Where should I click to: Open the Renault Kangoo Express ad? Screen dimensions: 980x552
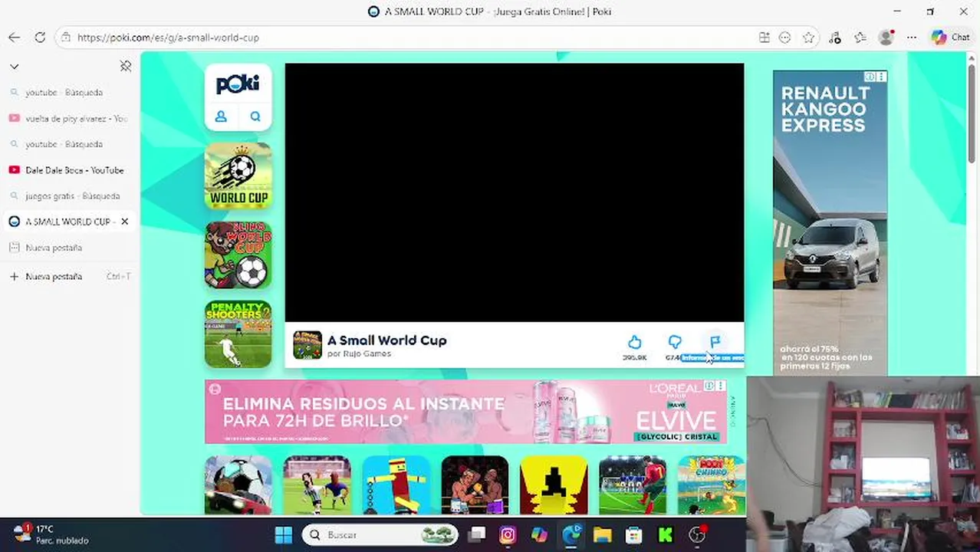point(830,223)
